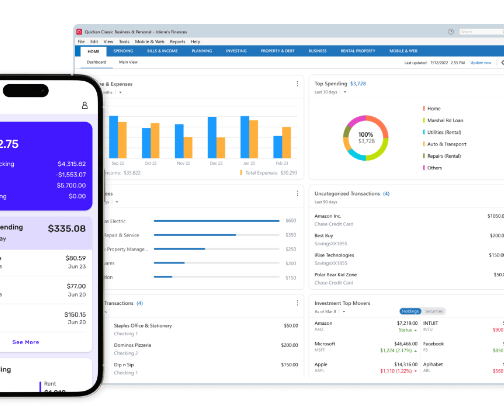Tap See More on the phone
This screenshot has height=406, width=504.
26,342
